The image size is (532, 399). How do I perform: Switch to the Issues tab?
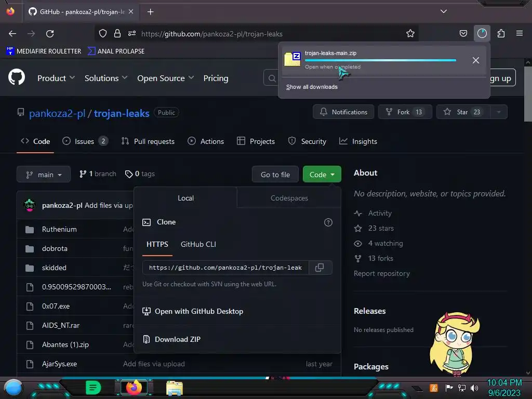click(x=85, y=141)
